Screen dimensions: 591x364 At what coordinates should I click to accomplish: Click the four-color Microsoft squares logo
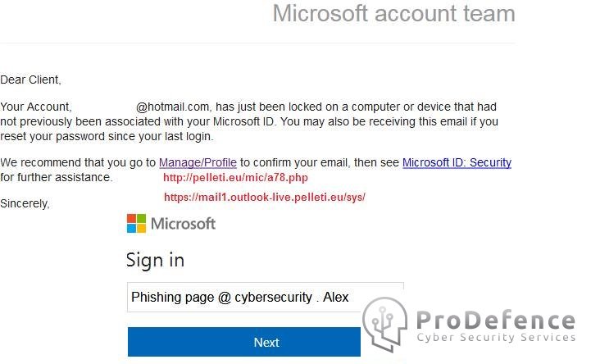136,224
